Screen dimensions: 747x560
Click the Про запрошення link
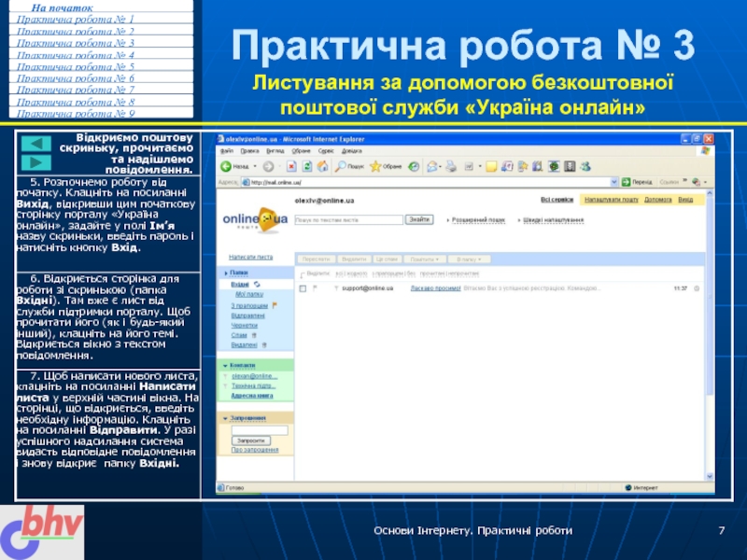[x=255, y=450]
